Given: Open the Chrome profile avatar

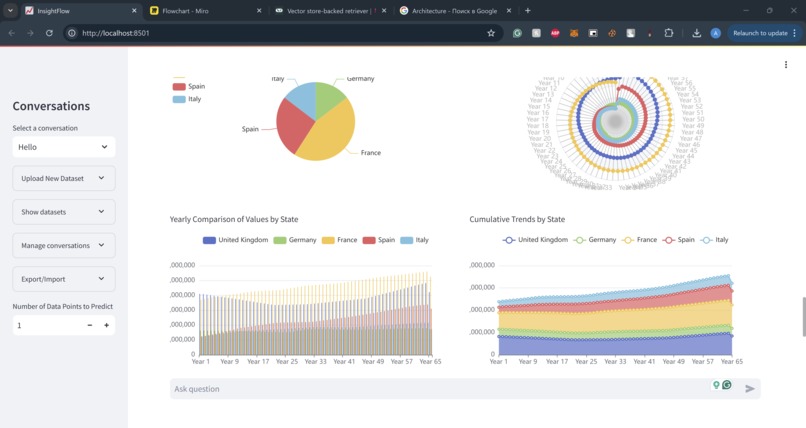Looking at the screenshot, I should click(716, 33).
